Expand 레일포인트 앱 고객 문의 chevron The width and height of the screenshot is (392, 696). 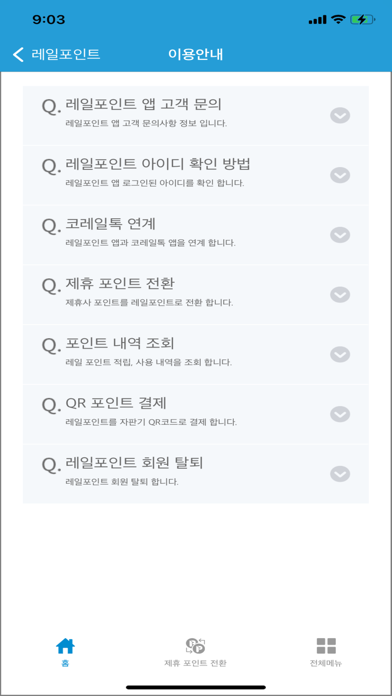[x=340, y=115]
